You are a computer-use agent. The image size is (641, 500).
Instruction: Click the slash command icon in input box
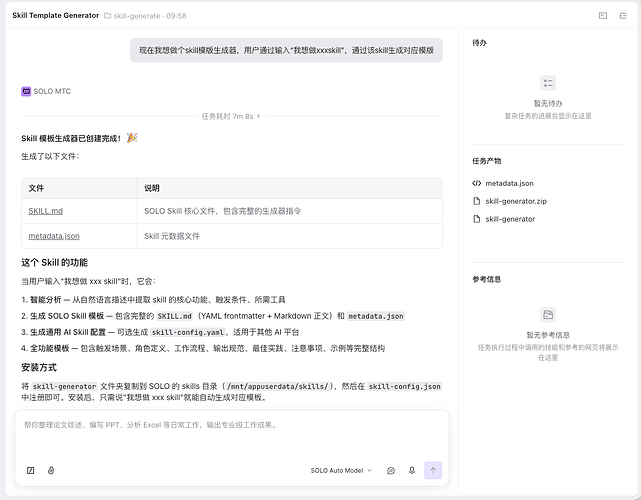tap(30, 470)
